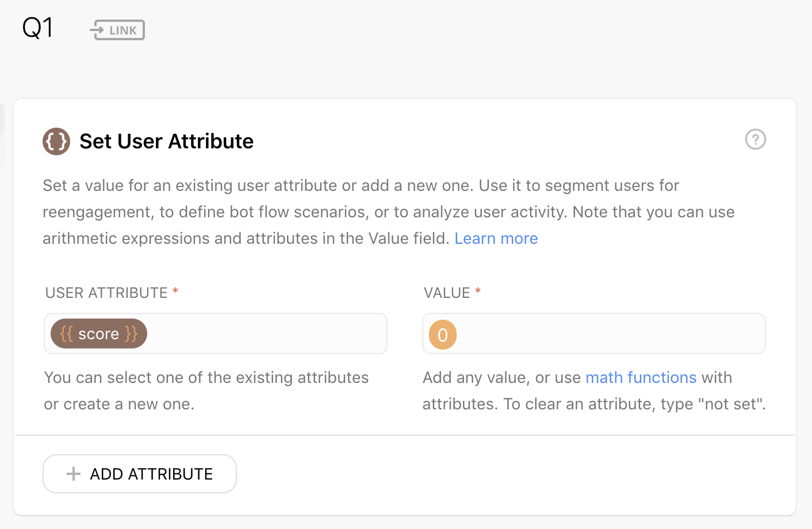Click the plus icon beside ADD ATTRIBUTE
This screenshot has width=812, height=529.
(74, 474)
